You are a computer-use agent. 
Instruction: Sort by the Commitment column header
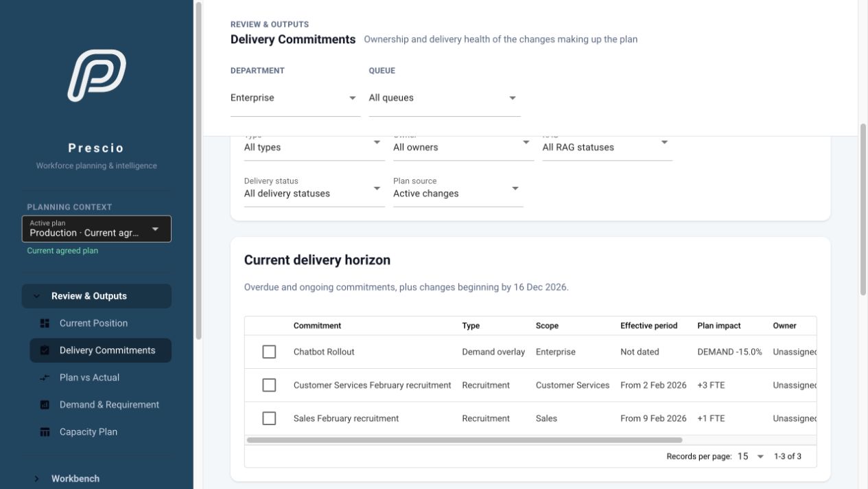point(317,326)
